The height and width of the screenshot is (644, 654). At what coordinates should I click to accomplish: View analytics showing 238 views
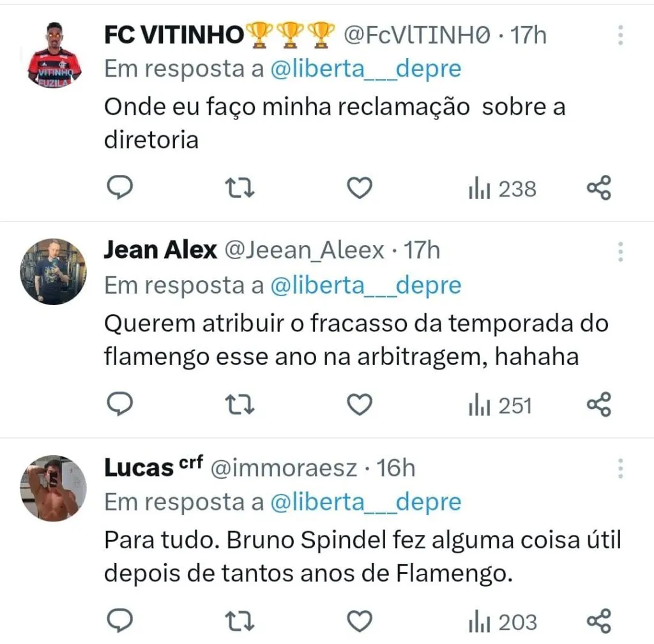pyautogui.click(x=502, y=189)
